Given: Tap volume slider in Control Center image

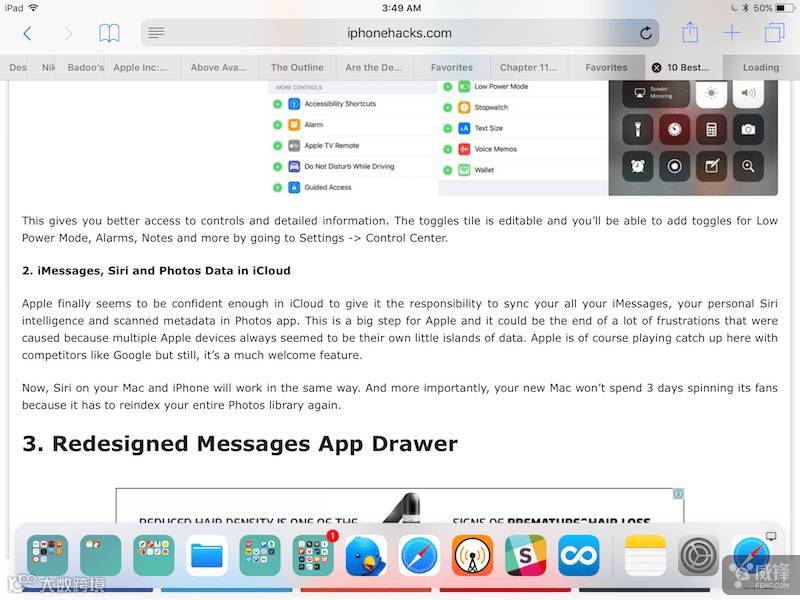Looking at the screenshot, I should tap(748, 94).
